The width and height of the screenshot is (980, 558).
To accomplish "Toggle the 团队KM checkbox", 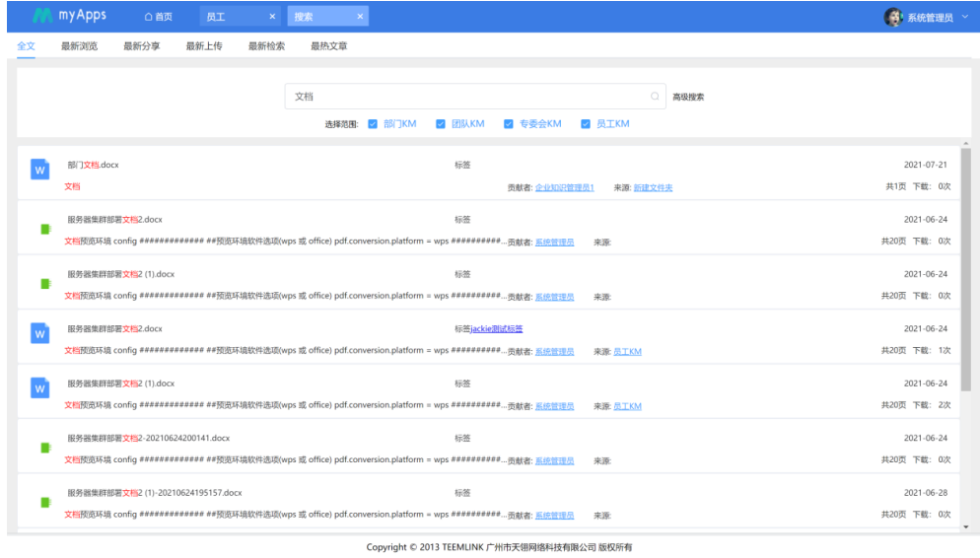I will click(441, 124).
